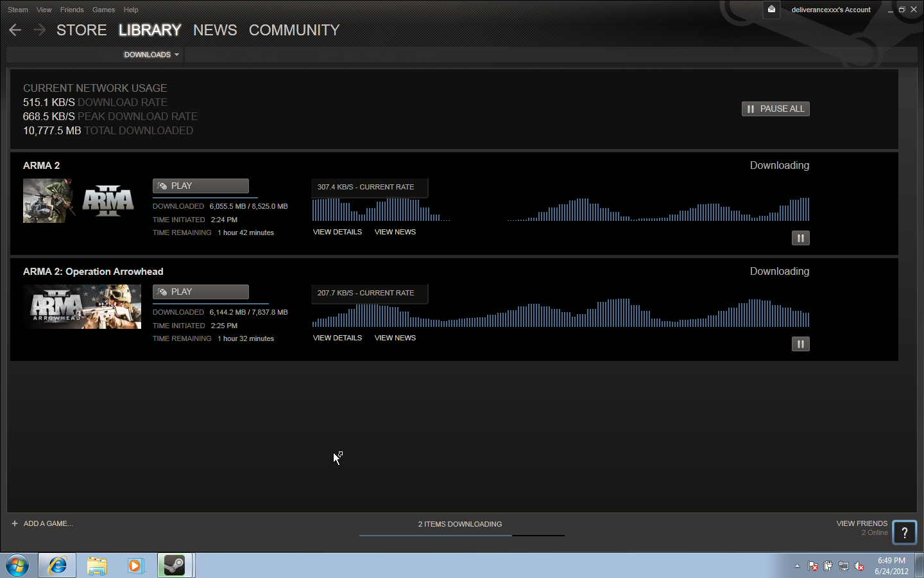This screenshot has height=578, width=924.
Task: Click PLAY for ARMA 2
Action: (x=201, y=186)
